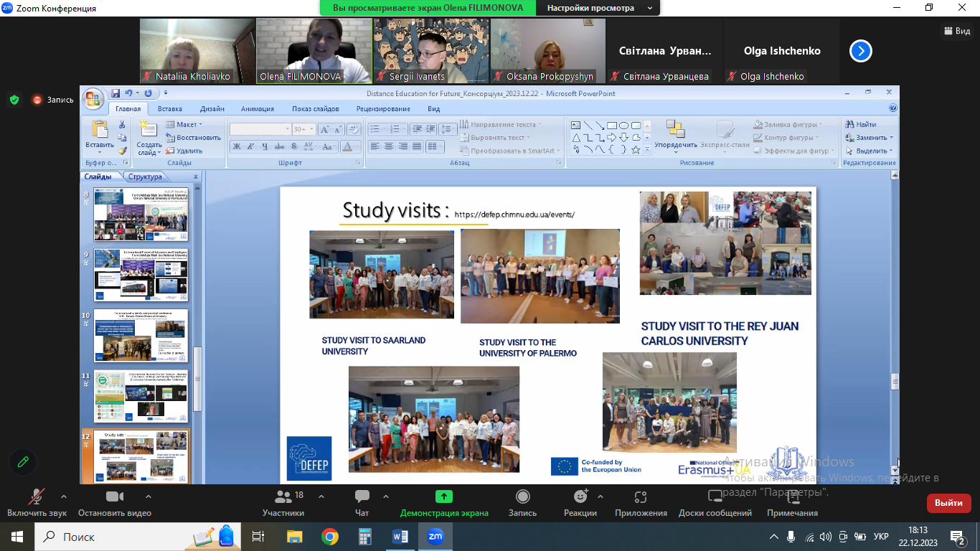Viewport: 980px width, 551px height.
Task: Switch to the Структура outline tab
Action: (146, 176)
